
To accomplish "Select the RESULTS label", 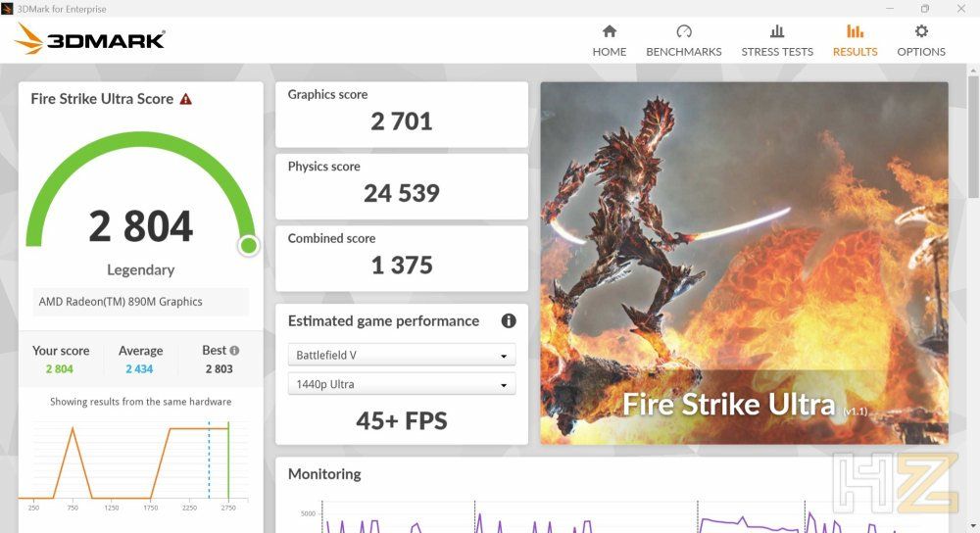I will click(855, 52).
